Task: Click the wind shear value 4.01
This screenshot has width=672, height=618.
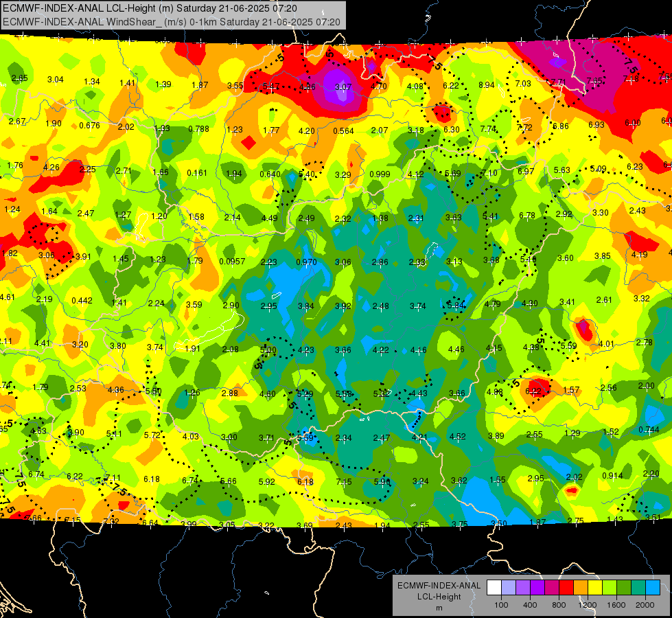Action: 606,344
